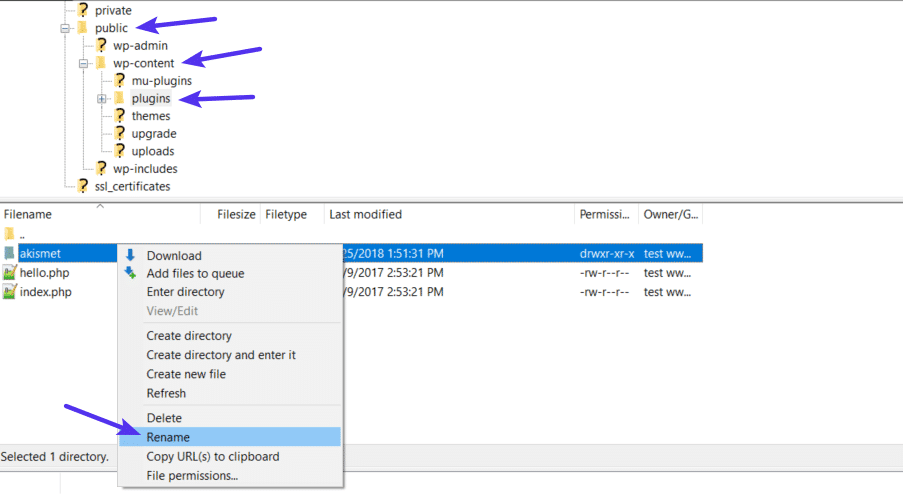Choose Rename from the context menu
Viewport: 903px width, 499px height.
click(x=168, y=437)
